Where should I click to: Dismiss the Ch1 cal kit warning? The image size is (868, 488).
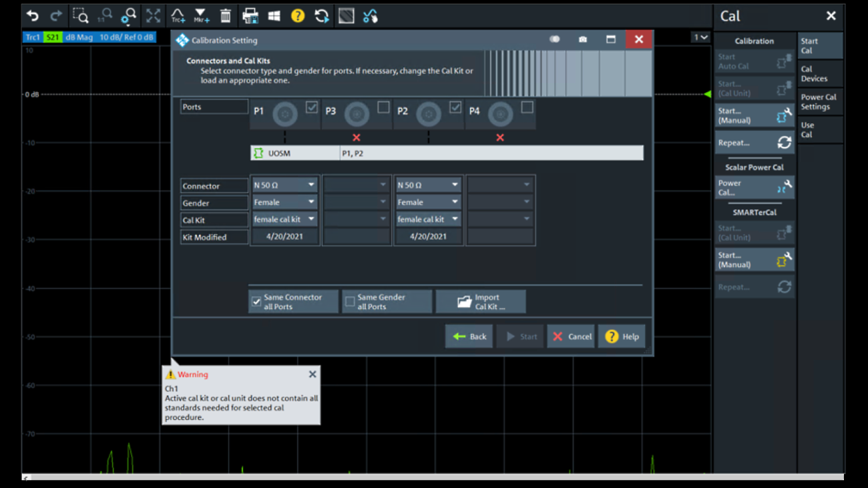pyautogui.click(x=312, y=374)
